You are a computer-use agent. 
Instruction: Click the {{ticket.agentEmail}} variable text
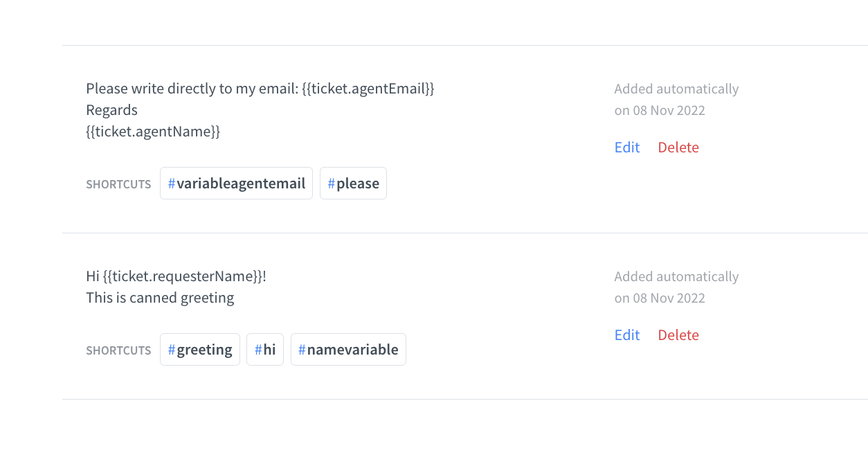tap(368, 88)
